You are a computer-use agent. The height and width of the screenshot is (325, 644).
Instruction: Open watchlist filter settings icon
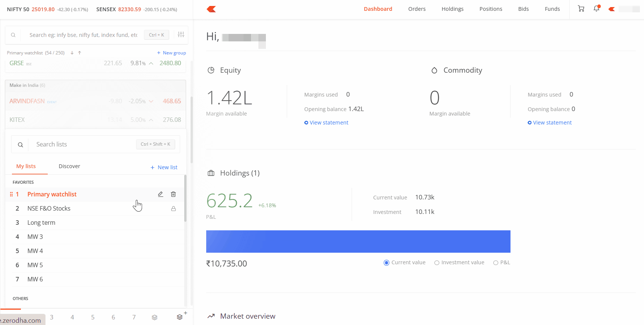point(181,35)
